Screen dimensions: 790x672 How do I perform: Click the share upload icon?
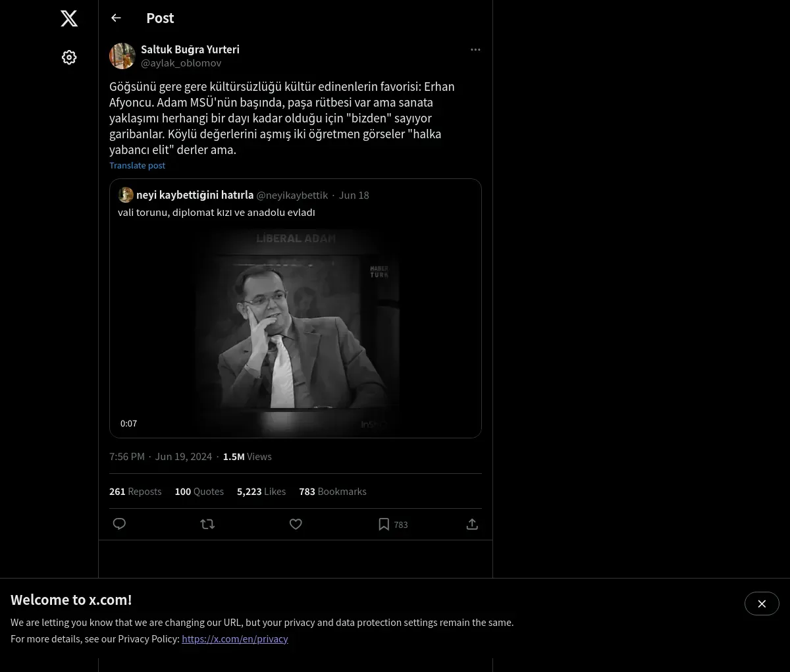[472, 524]
